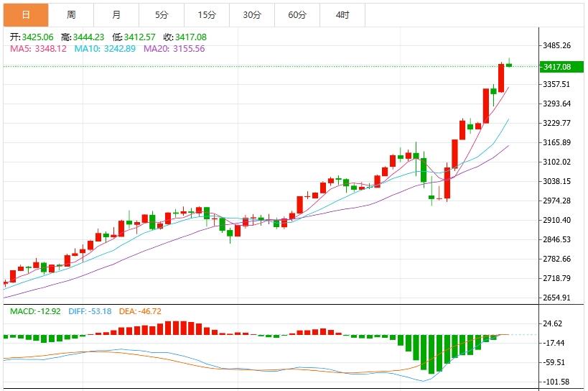Select the 15分 interval tab
This screenshot has height=391, width=588.
click(207, 14)
